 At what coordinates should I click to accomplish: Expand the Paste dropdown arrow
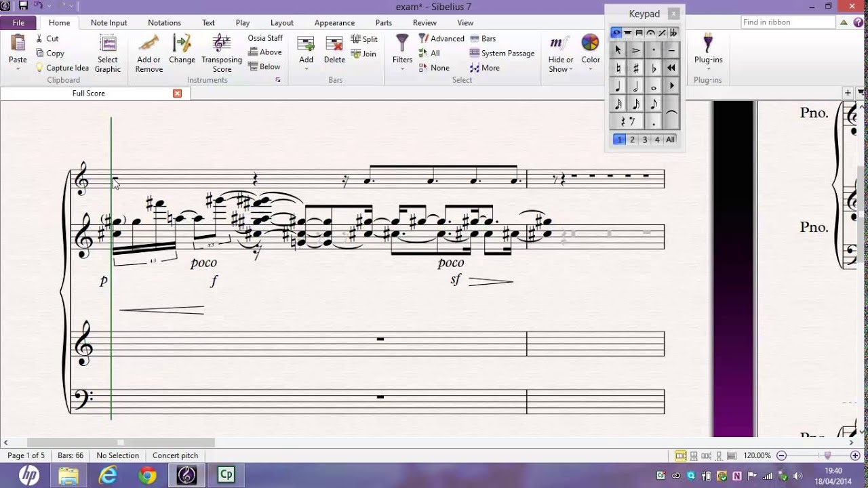point(18,69)
